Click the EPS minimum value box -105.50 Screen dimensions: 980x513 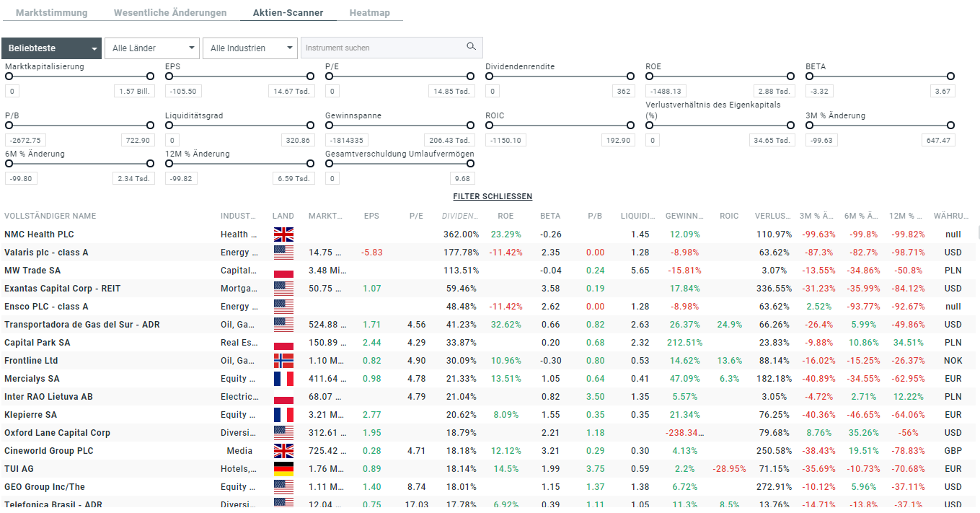184,92
